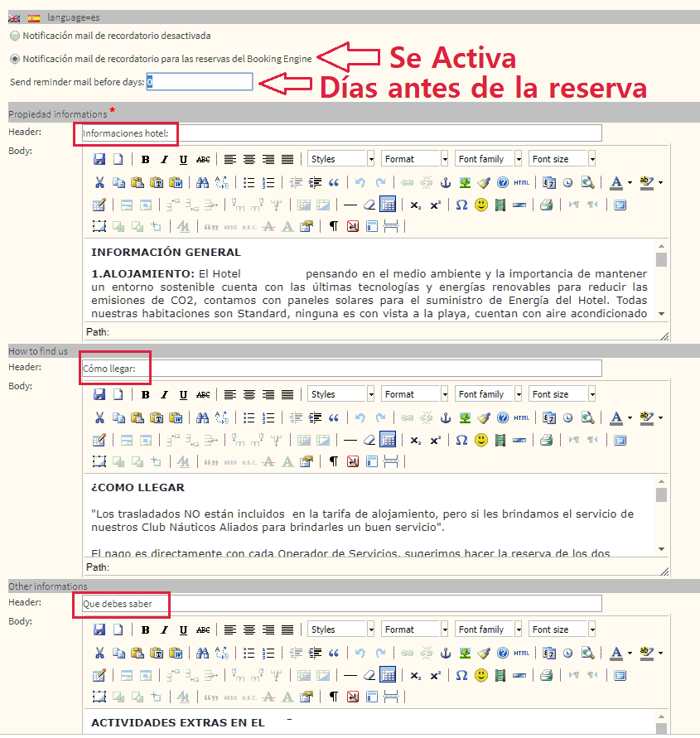Image resolution: width=700 pixels, height=738 pixels.
Task: Open Font size dropdown in Other informations editor
Action: coord(562,629)
